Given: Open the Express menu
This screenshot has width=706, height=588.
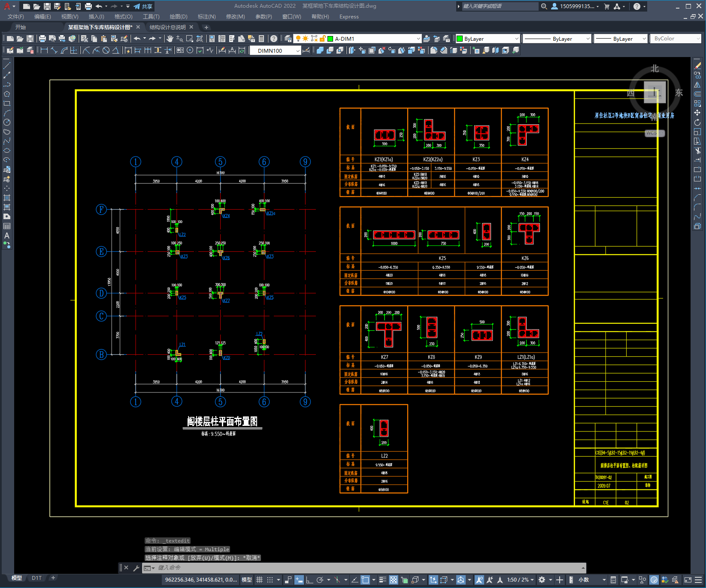Looking at the screenshot, I should point(349,17).
